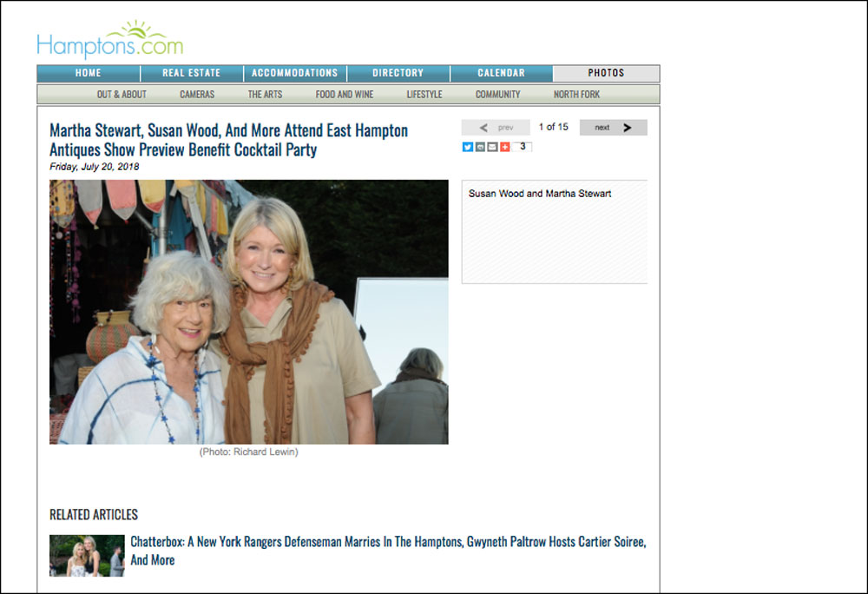
Task: Open the Cameras section
Action: click(197, 94)
